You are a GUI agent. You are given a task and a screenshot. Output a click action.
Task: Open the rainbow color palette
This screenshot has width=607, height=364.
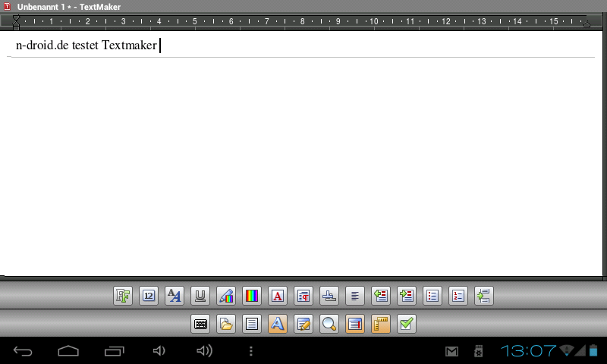pos(252,296)
